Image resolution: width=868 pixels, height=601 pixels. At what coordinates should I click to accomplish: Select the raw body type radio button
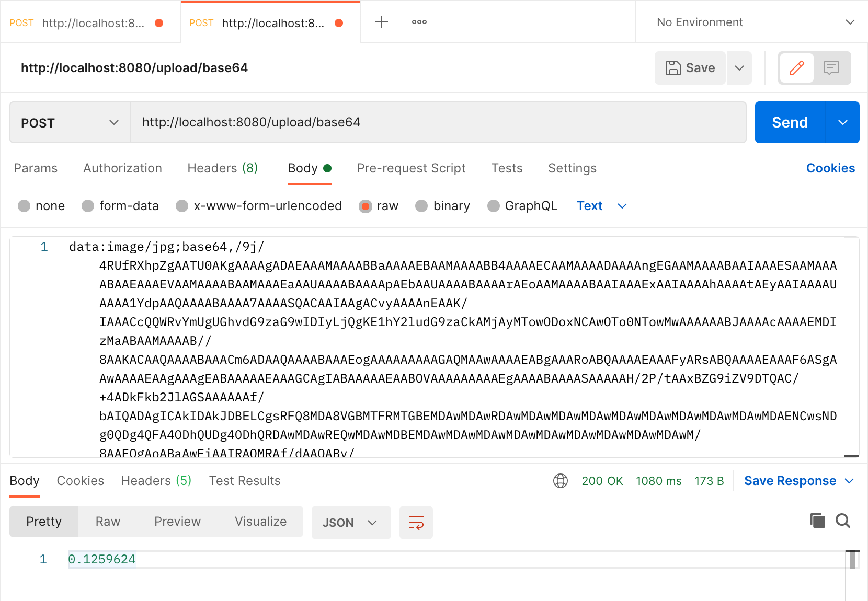tap(366, 206)
